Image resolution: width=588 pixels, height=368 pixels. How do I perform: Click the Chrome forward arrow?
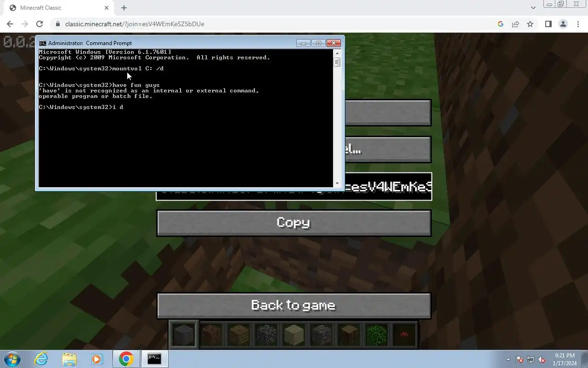point(25,24)
